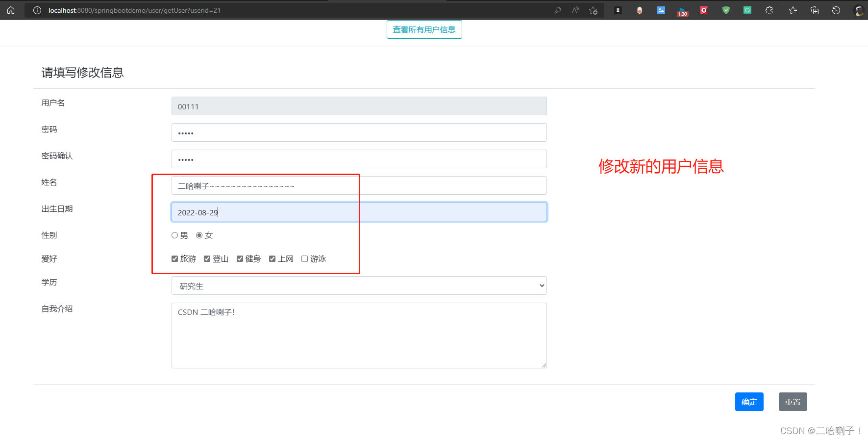Uncheck the 上网 hobby checkbox

click(272, 259)
